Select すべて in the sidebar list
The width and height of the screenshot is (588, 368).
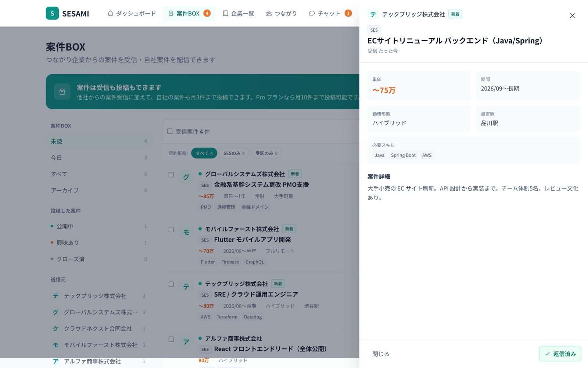98,174
